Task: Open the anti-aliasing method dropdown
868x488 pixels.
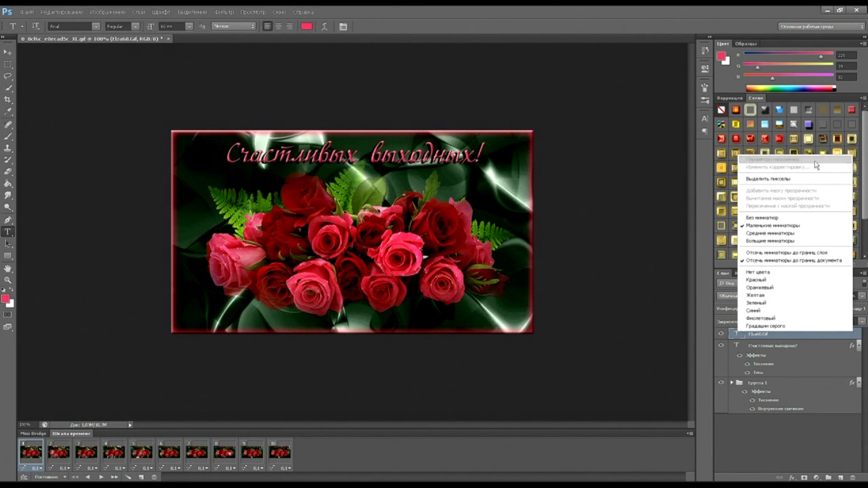Action: pyautogui.click(x=234, y=26)
